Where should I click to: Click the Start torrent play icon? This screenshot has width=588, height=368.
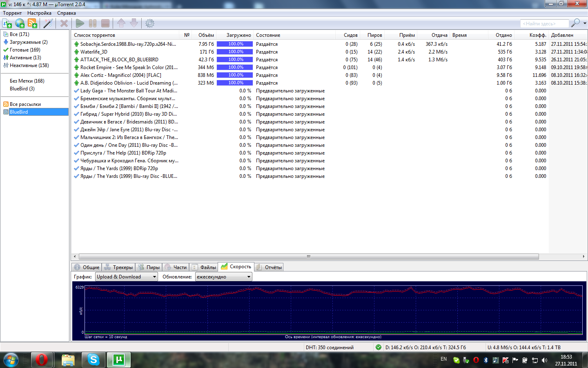click(x=80, y=23)
